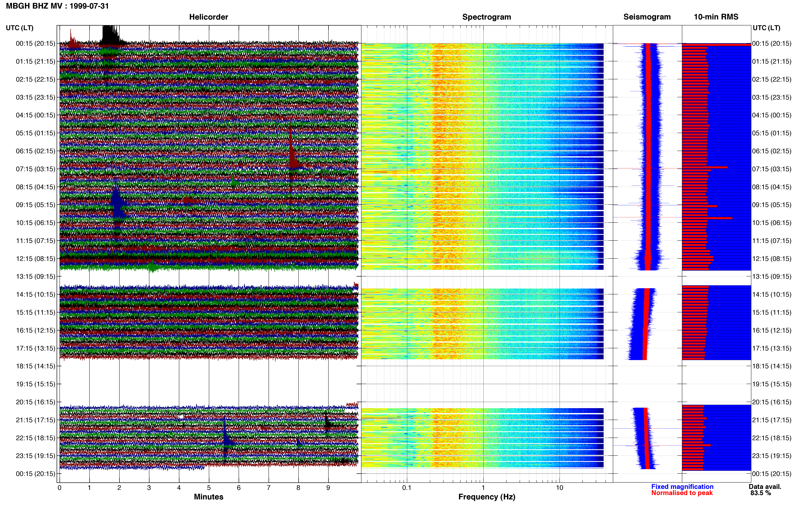Click the 'Helicorder' panel heading
The image size is (812, 508).
click(x=209, y=17)
